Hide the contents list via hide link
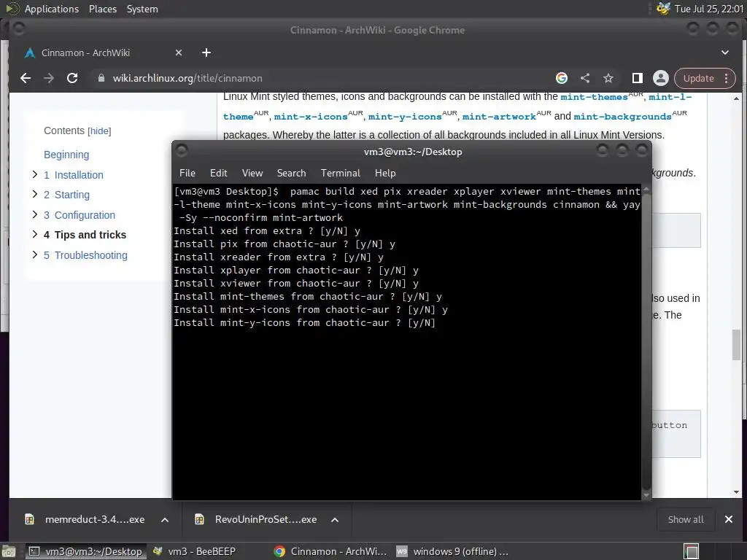The image size is (747, 560). tap(99, 131)
